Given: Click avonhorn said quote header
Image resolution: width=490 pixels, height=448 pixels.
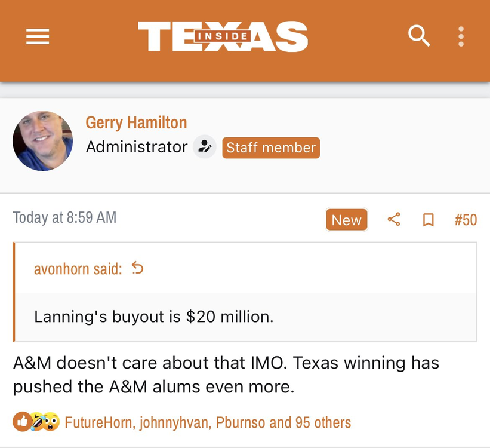Looking at the screenshot, I should (78, 269).
